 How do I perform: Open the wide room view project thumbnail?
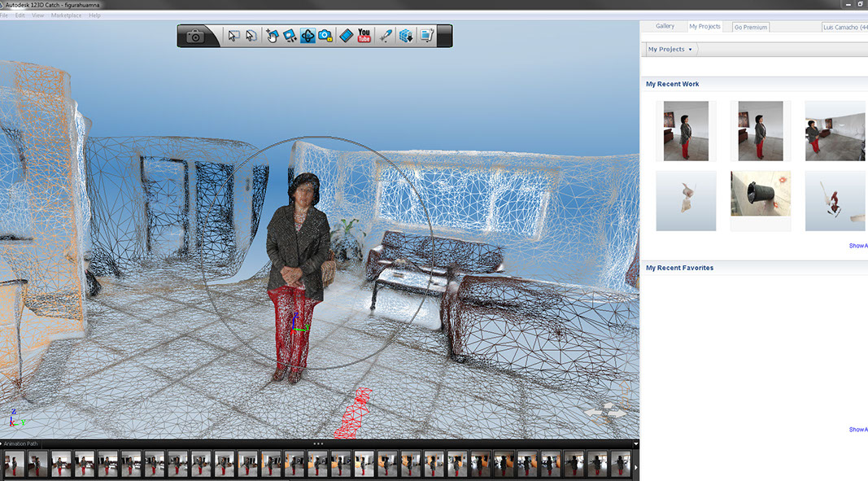click(835, 131)
